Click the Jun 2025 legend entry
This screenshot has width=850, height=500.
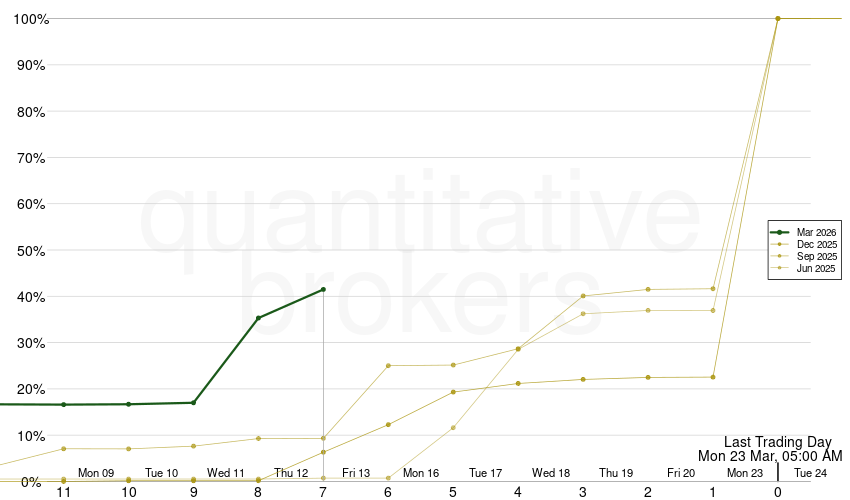(x=816, y=268)
